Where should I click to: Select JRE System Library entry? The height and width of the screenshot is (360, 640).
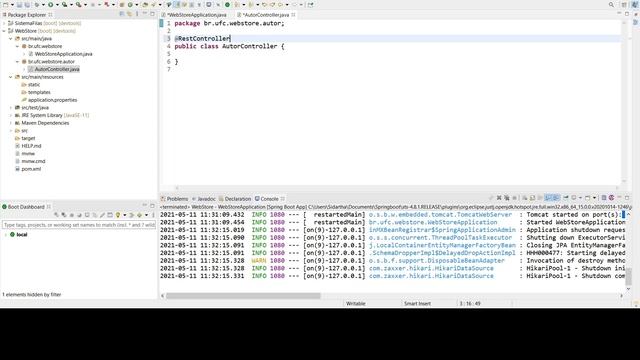(55, 115)
